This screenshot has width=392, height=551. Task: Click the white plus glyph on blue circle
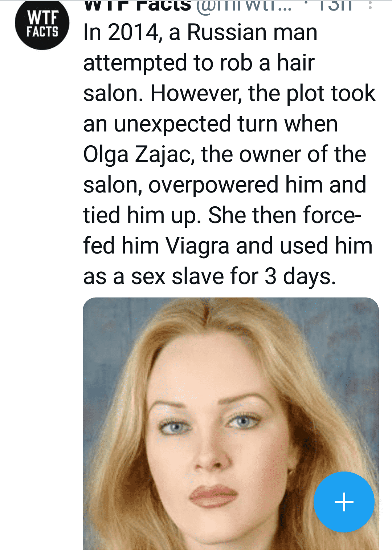[x=344, y=502]
